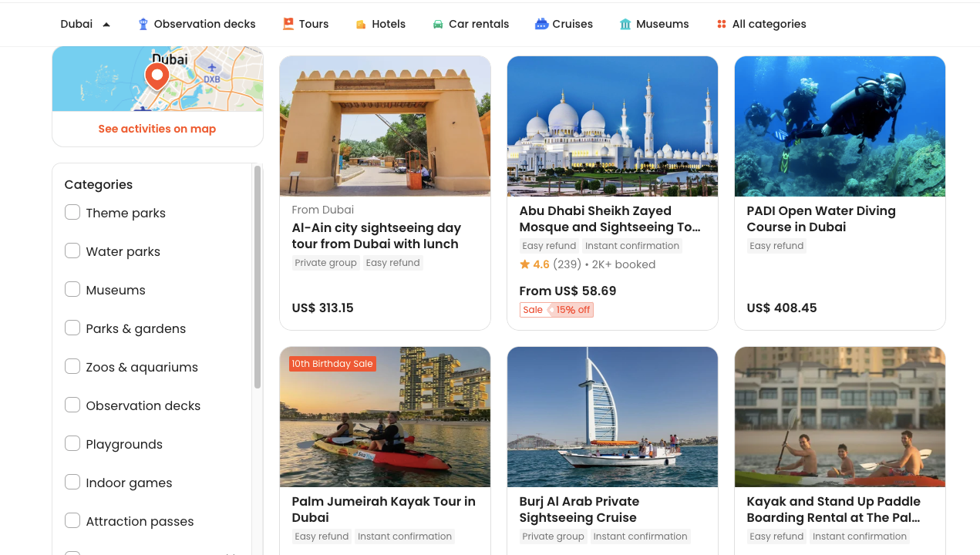Screen dimensions: 980x555
Task: Click the Categories heading
Action: point(98,184)
